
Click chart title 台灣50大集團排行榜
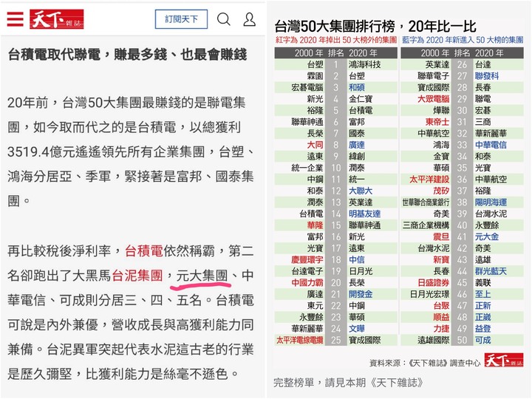coord(375,27)
